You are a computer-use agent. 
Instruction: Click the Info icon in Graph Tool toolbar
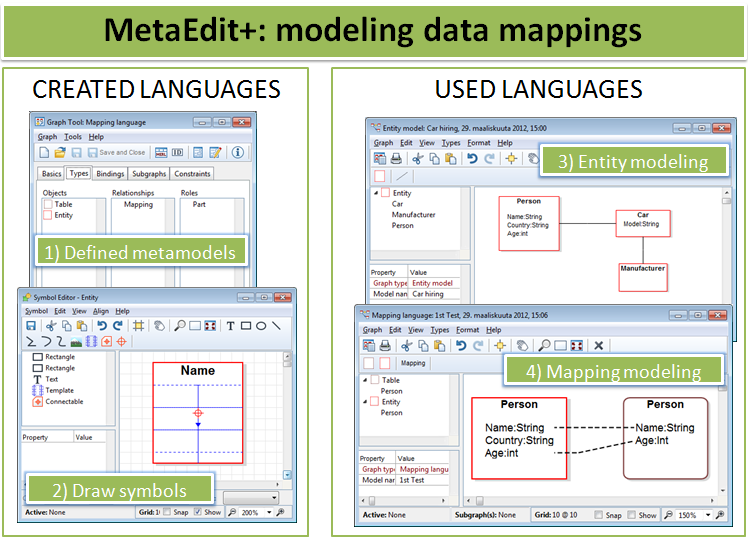tap(238, 153)
